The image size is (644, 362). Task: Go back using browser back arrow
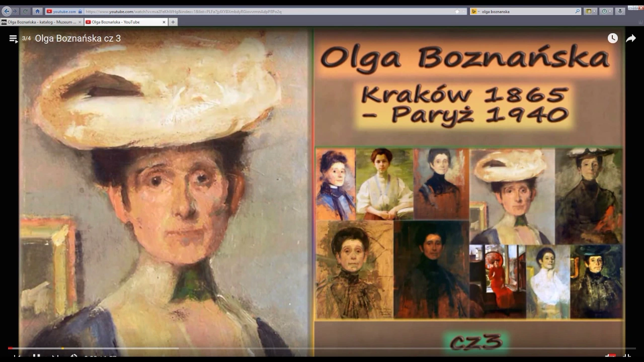click(7, 11)
